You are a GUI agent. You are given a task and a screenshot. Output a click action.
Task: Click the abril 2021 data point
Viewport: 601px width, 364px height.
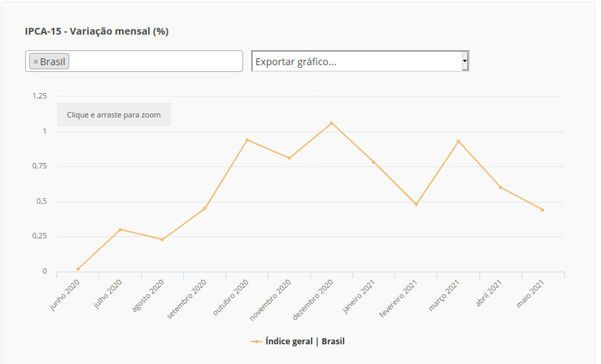[x=500, y=187]
